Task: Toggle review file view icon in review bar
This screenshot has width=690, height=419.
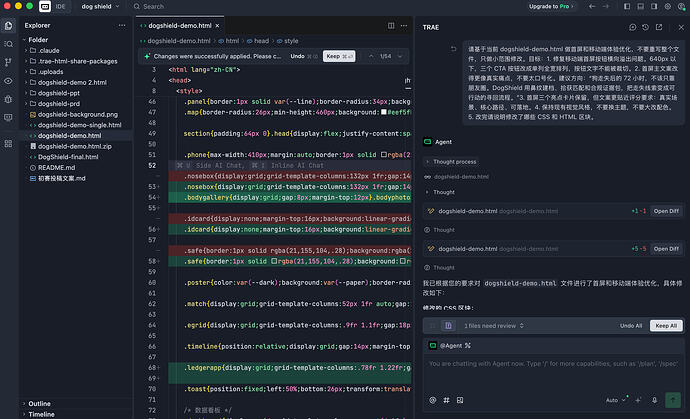Action: pos(448,326)
